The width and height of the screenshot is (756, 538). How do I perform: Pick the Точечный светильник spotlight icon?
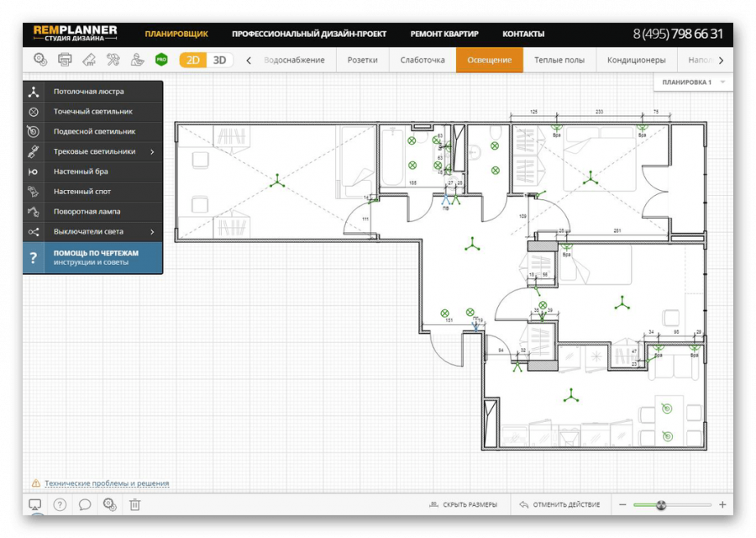click(x=34, y=112)
